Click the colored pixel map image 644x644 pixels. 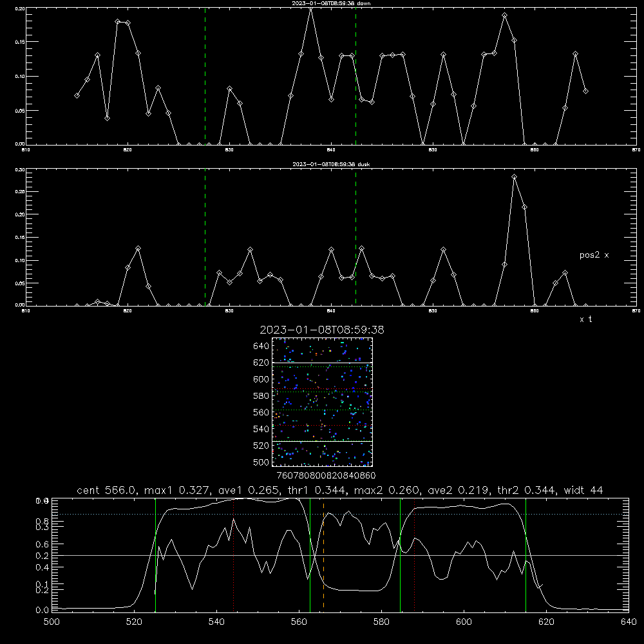323,402
